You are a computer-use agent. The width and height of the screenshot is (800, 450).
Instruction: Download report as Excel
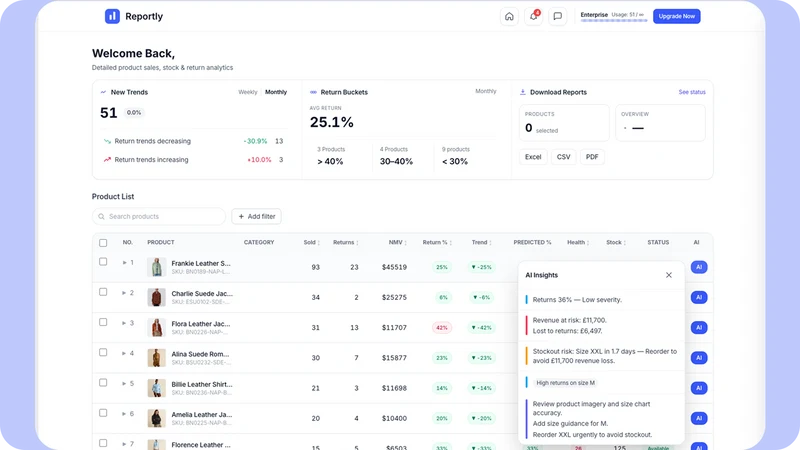click(533, 157)
